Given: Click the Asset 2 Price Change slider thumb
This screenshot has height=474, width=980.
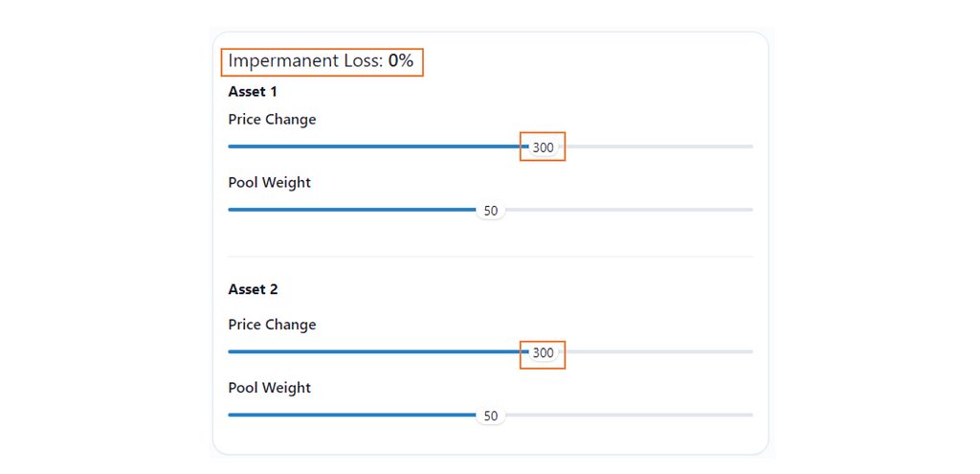Looking at the screenshot, I should pyautogui.click(x=543, y=352).
